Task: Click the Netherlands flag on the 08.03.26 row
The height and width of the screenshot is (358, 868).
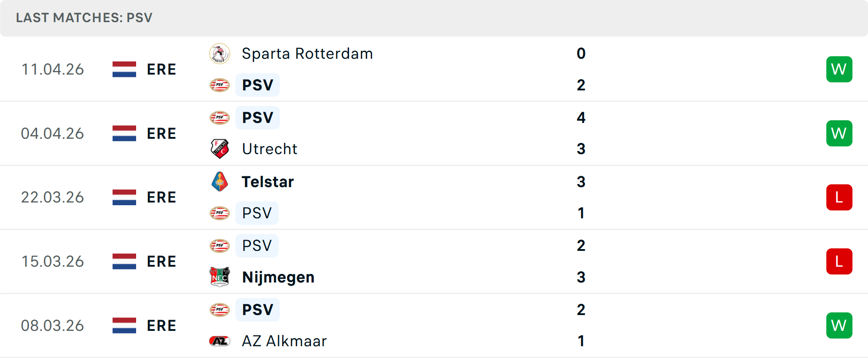Action: point(124,325)
